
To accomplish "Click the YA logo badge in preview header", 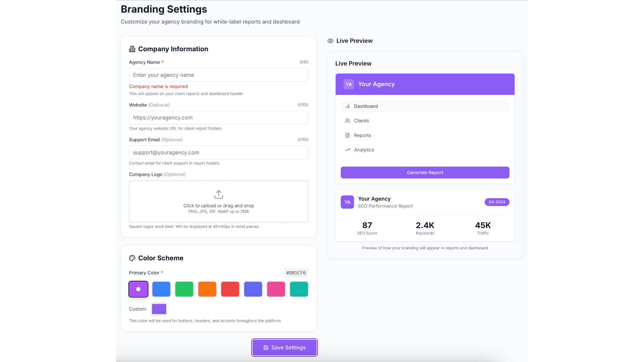I will click(x=348, y=84).
